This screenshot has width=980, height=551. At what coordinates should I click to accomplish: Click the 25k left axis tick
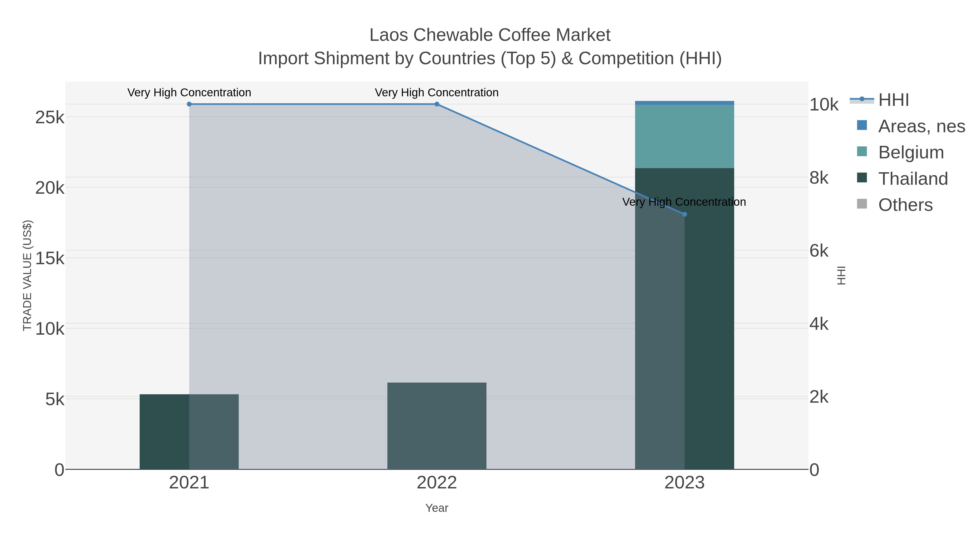50,118
